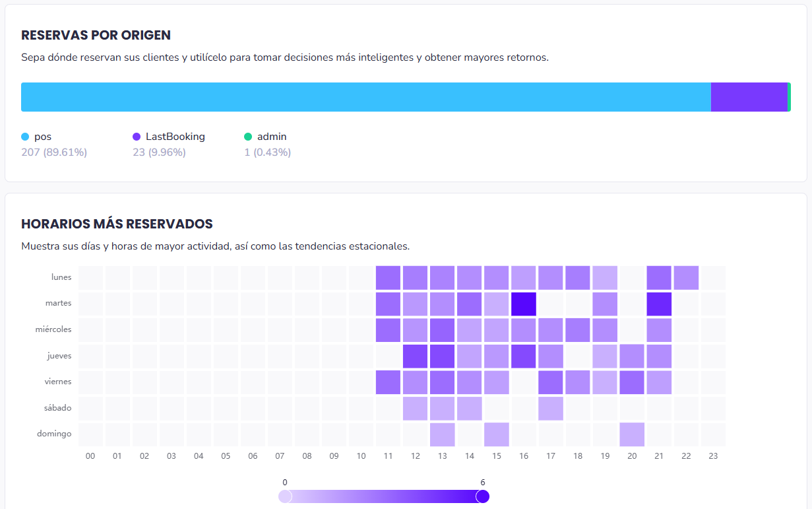Viewport: 812px width, 509px height.
Task: Select the sábado cell at hour 17
Action: coord(551,408)
